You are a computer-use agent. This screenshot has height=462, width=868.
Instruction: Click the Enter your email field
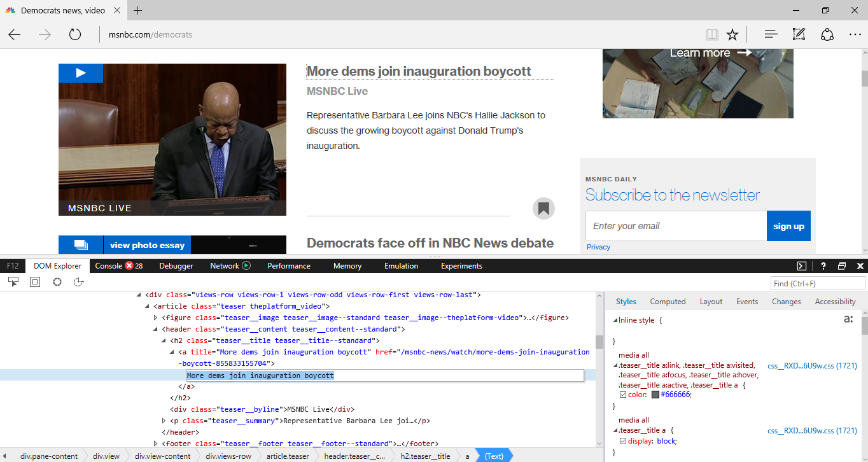[676, 226]
